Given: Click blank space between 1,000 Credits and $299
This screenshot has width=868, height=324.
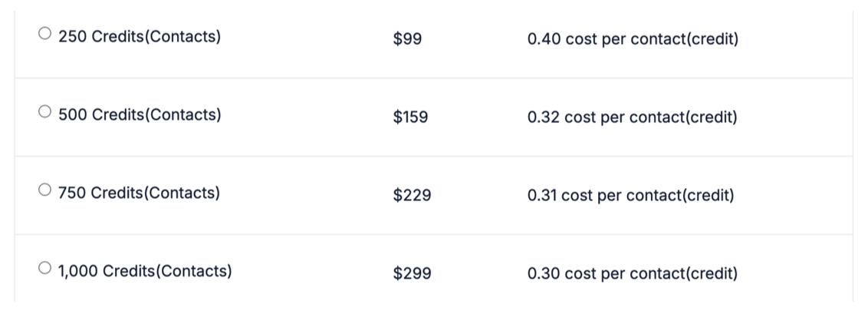Looking at the screenshot, I should [x=311, y=272].
